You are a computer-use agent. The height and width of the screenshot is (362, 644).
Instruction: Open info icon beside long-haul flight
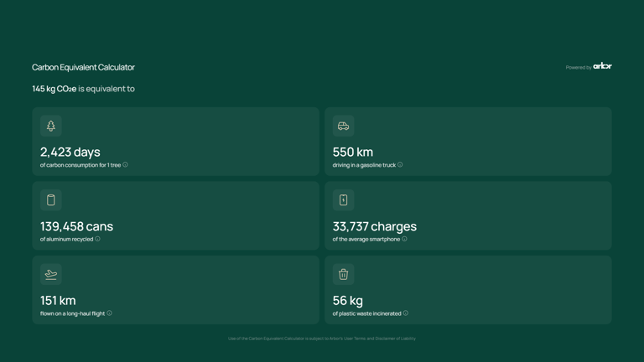tap(110, 313)
